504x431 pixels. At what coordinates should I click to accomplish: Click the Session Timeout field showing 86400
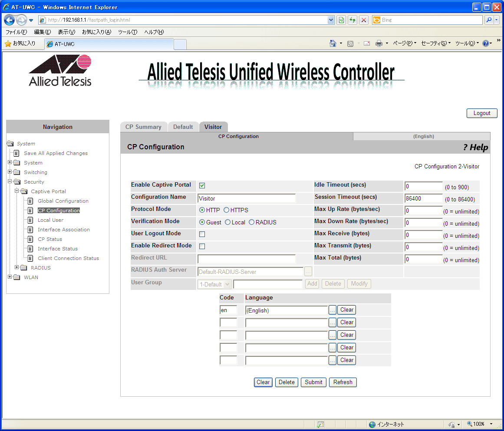[423, 198]
